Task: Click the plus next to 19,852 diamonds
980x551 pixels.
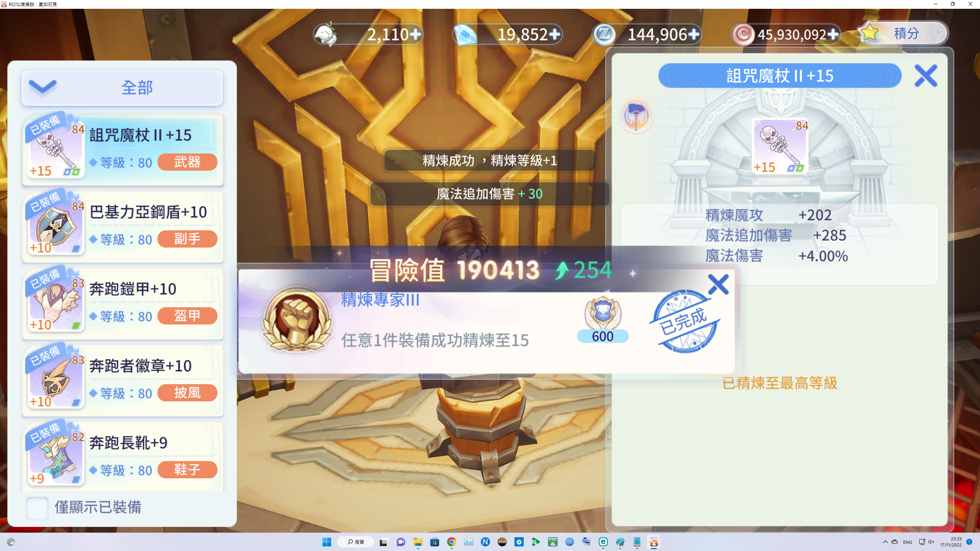Action: (x=555, y=34)
